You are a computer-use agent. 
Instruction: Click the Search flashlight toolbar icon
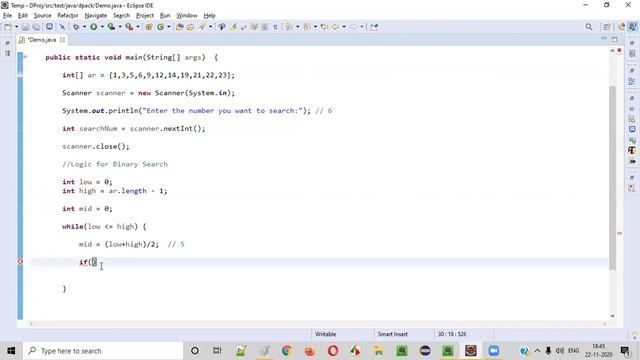point(202,27)
